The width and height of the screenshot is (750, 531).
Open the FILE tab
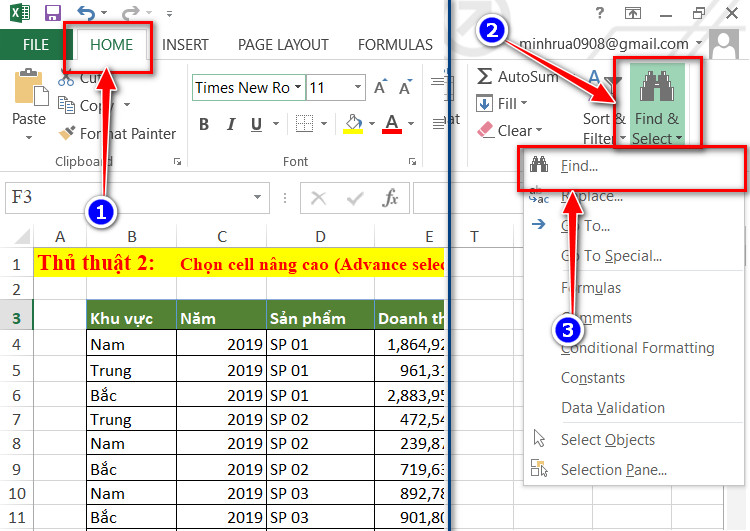click(x=36, y=44)
